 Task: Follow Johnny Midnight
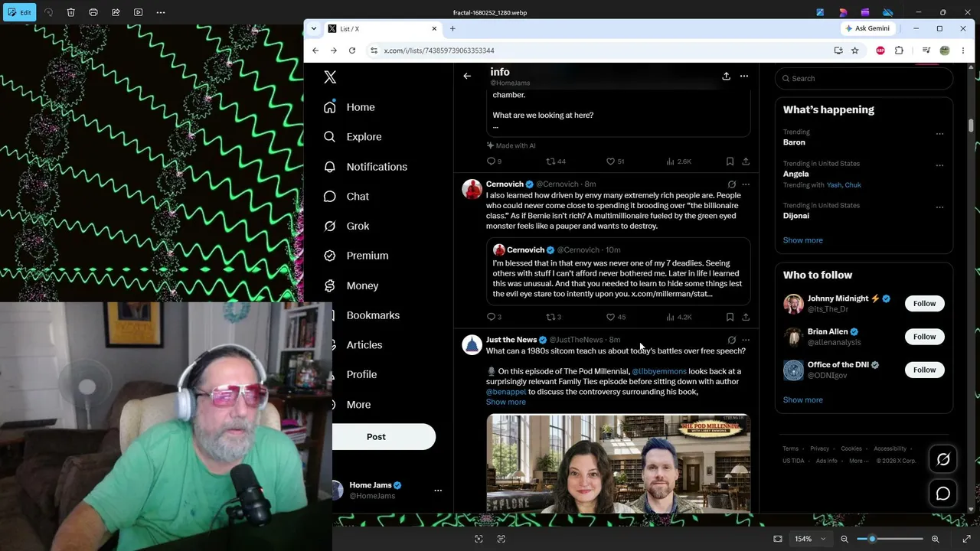coord(924,304)
